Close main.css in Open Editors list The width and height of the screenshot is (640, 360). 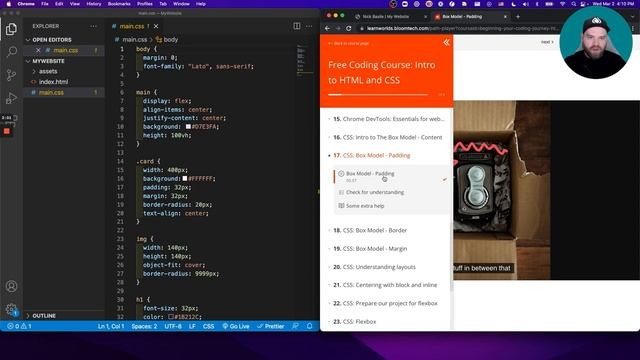[x=38, y=50]
